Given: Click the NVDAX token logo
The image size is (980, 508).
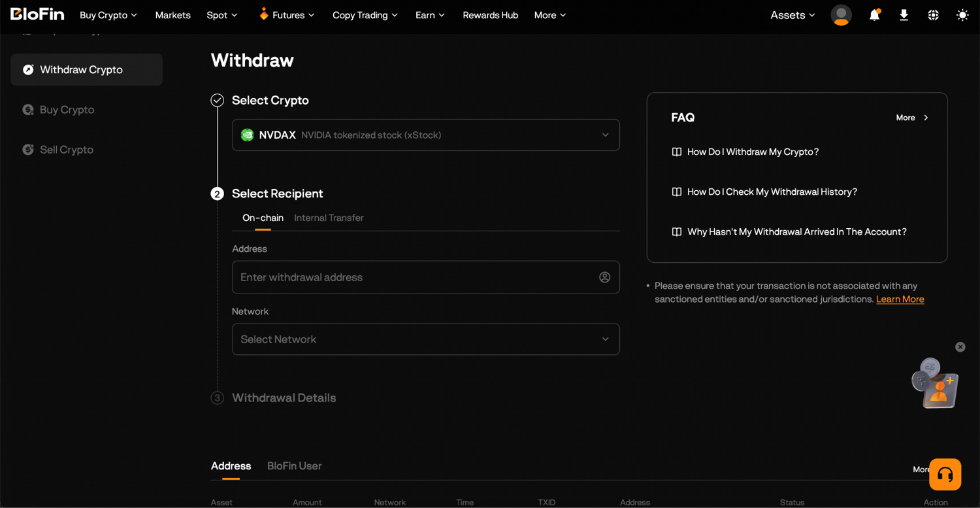Looking at the screenshot, I should [x=247, y=135].
